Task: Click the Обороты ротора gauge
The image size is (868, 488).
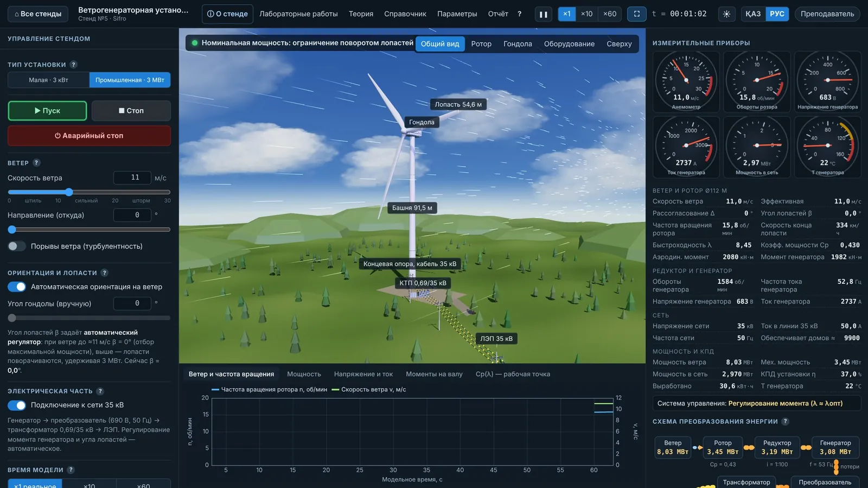Action: point(757,82)
